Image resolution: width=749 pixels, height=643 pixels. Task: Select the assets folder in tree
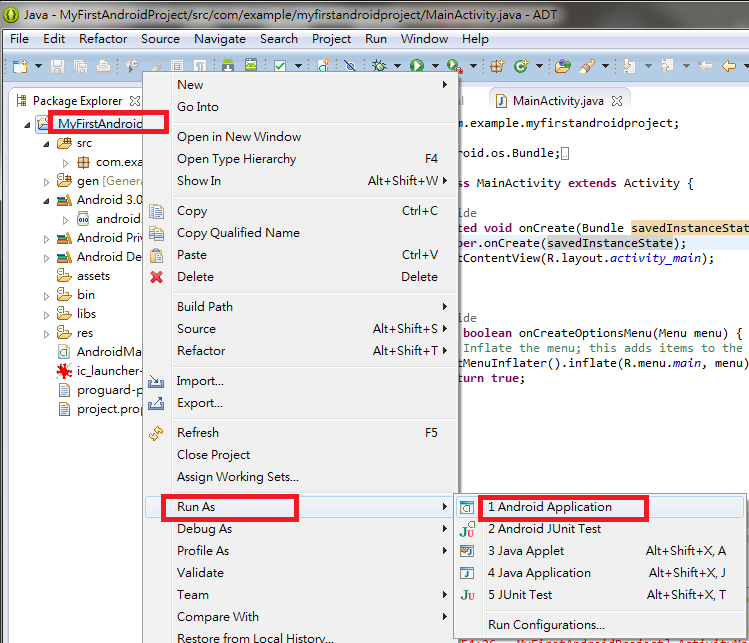pyautogui.click(x=93, y=276)
